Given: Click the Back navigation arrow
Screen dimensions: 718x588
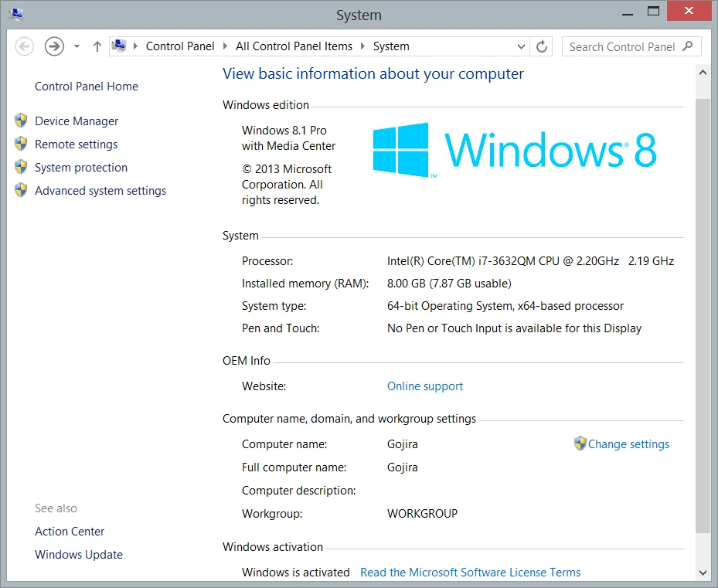Looking at the screenshot, I should coord(24,46).
